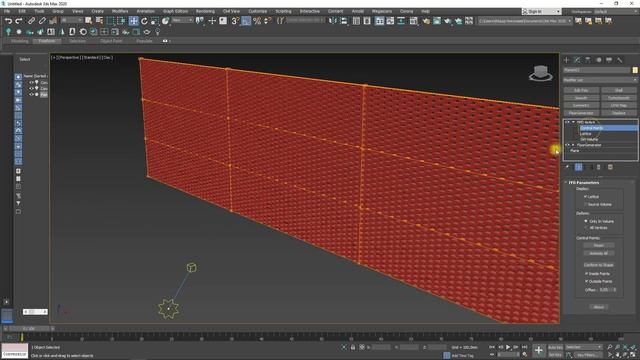Open the Modify tab in command panel
This screenshot has width=640, height=360.
(577, 60)
